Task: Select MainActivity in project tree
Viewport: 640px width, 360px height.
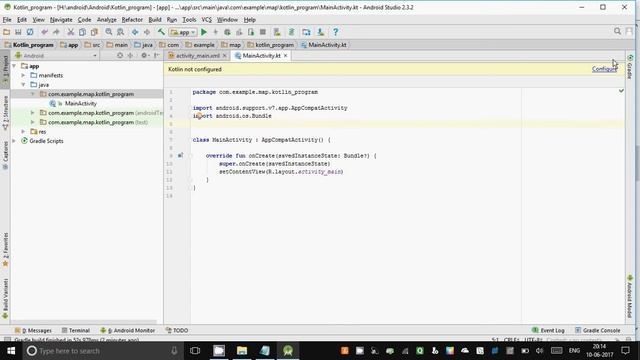Action: [80, 103]
